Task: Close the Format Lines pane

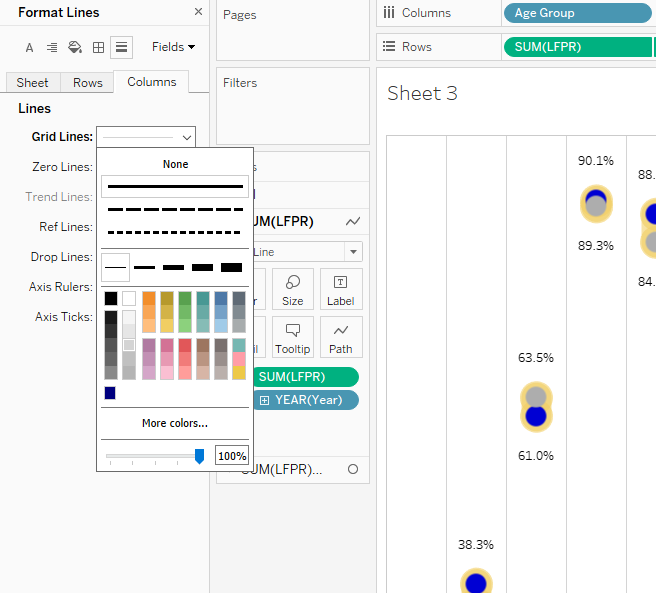Action: pyautogui.click(x=198, y=12)
